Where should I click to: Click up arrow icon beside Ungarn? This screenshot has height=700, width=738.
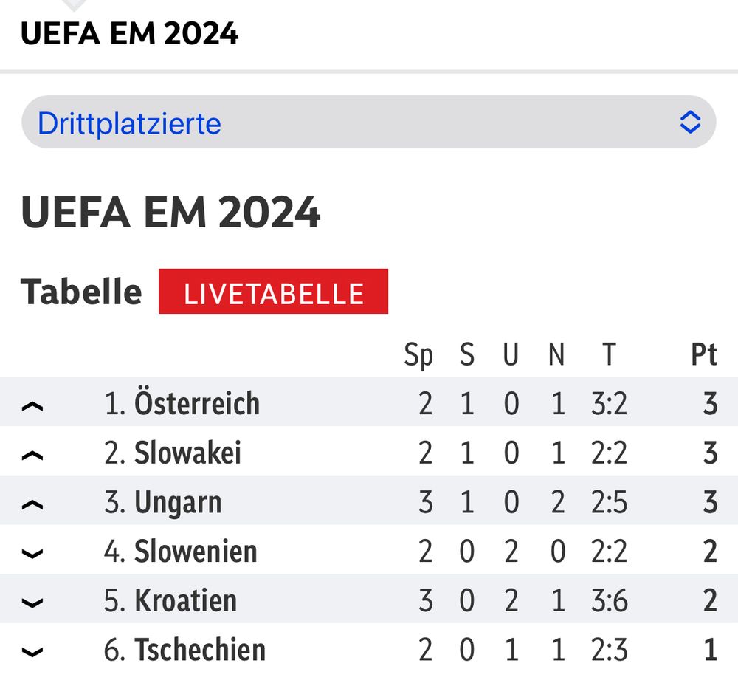pyautogui.click(x=33, y=504)
